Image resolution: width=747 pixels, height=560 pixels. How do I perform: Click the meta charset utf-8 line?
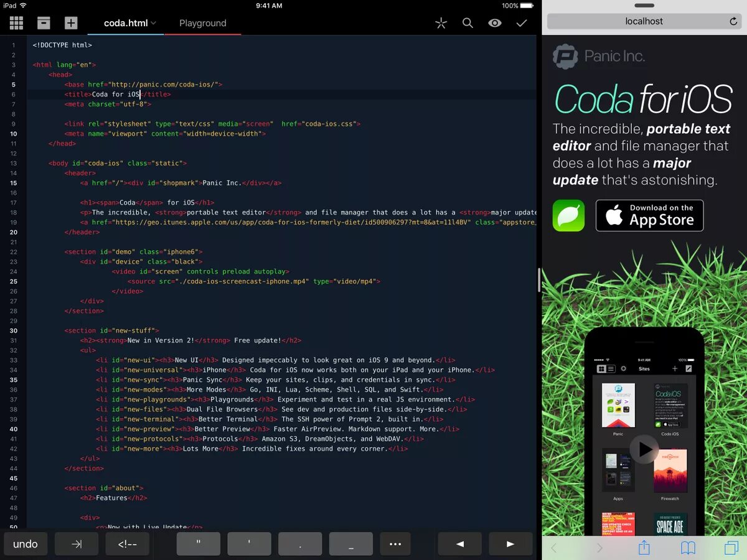107,104
